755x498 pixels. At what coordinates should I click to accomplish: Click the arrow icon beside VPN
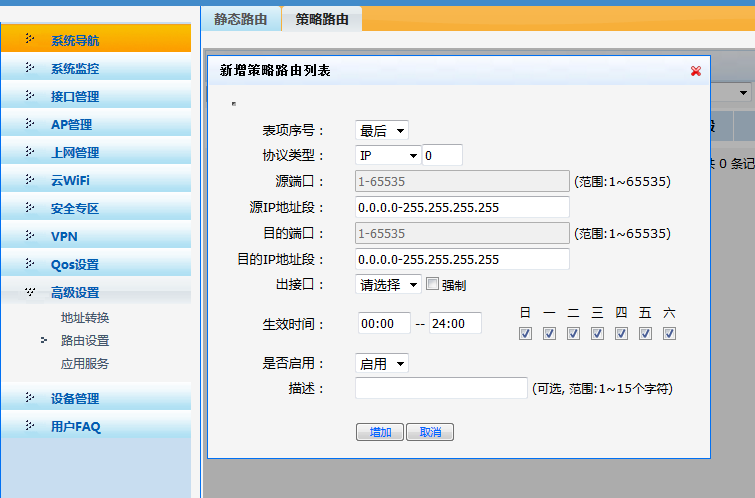click(29, 235)
